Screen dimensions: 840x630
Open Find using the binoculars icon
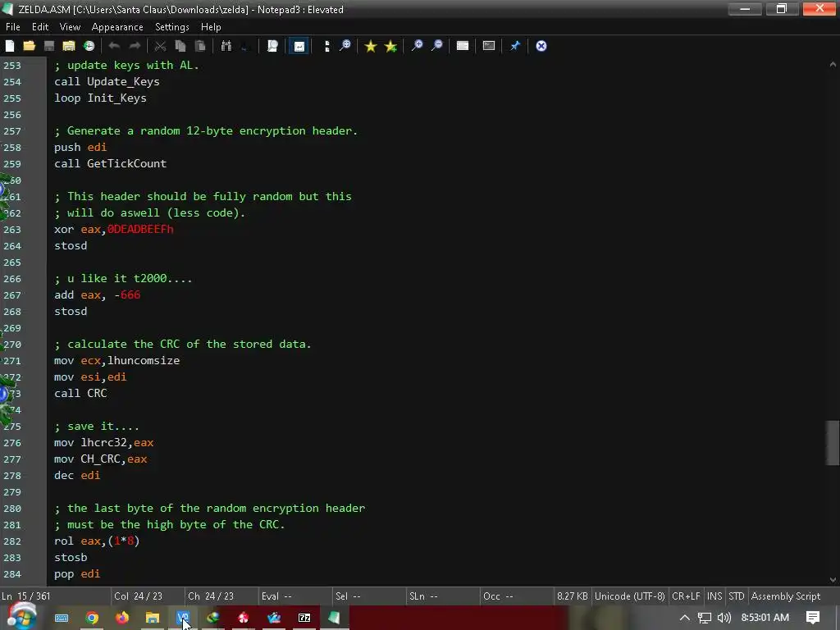click(x=226, y=46)
